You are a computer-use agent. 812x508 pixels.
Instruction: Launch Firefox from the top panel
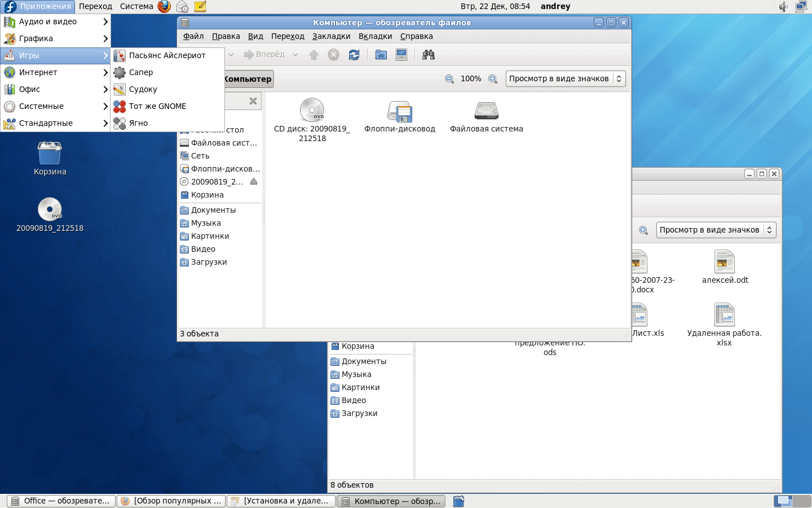(x=164, y=7)
